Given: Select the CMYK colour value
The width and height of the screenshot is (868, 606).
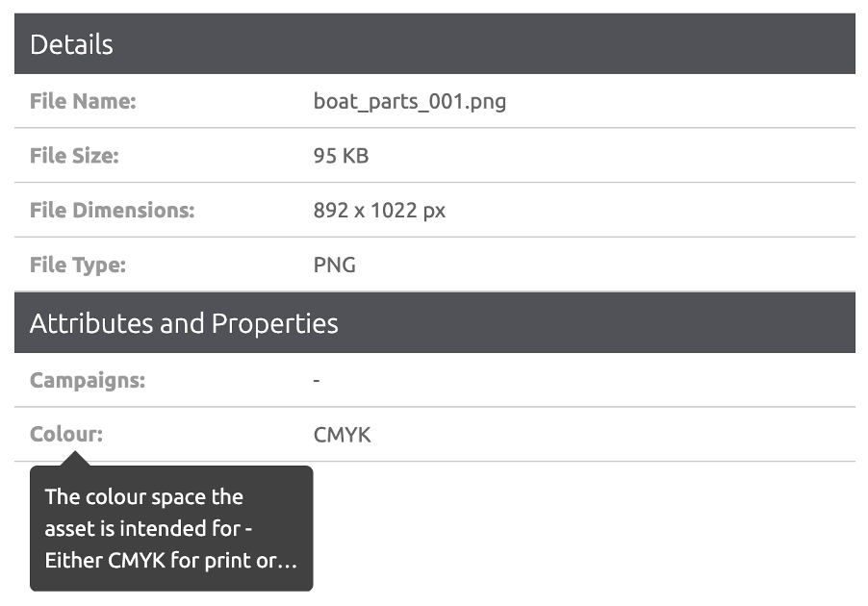Looking at the screenshot, I should click(342, 435).
